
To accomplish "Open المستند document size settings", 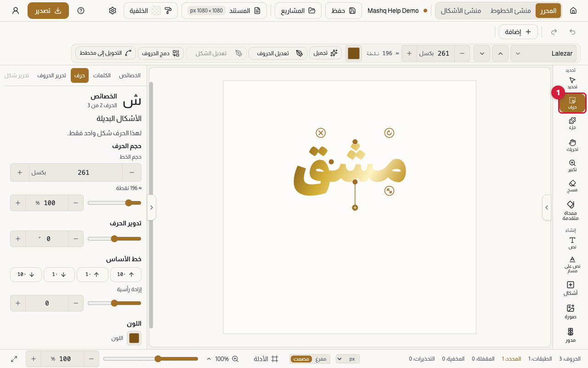I will click(224, 11).
